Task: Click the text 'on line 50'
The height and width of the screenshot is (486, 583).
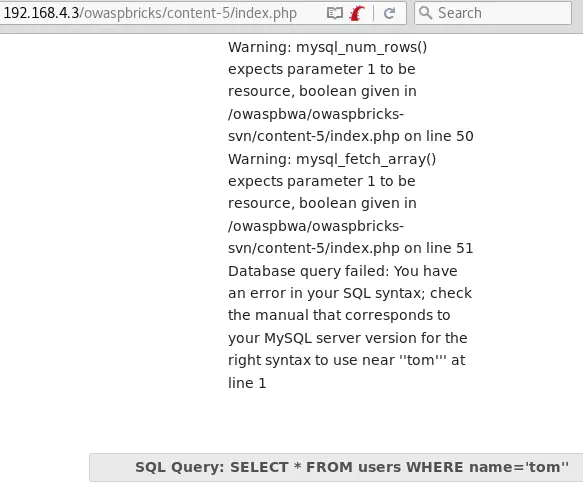Action: 439,136
